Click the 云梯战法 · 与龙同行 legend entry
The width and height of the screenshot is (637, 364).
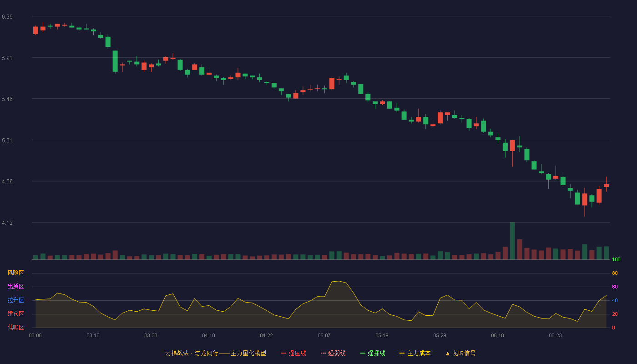[x=215, y=353]
